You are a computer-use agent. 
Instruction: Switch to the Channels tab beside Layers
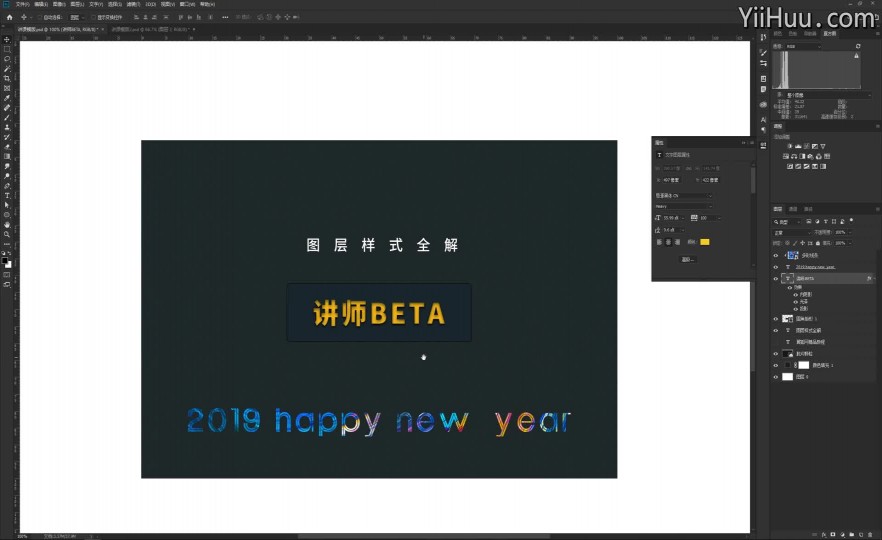pyautogui.click(x=793, y=209)
